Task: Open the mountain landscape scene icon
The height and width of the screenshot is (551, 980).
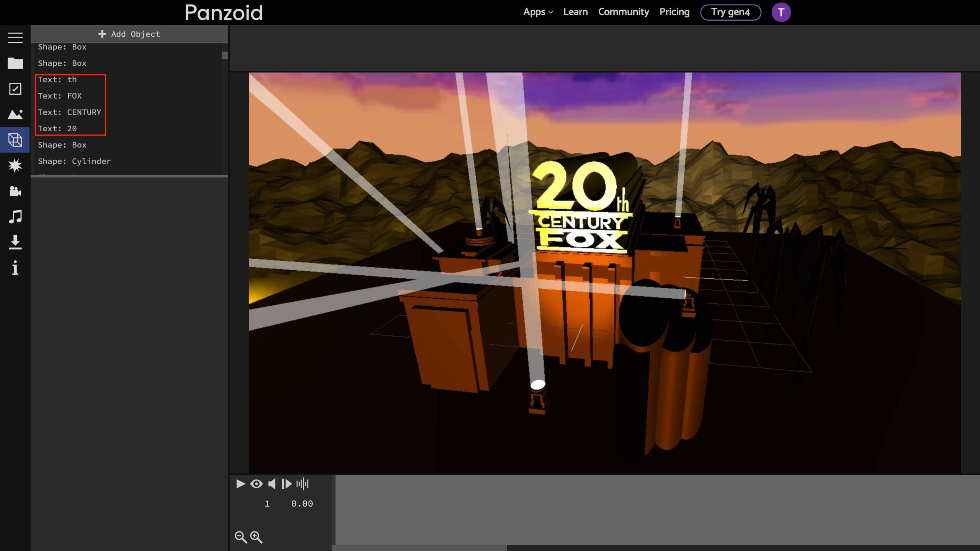Action: [15, 114]
